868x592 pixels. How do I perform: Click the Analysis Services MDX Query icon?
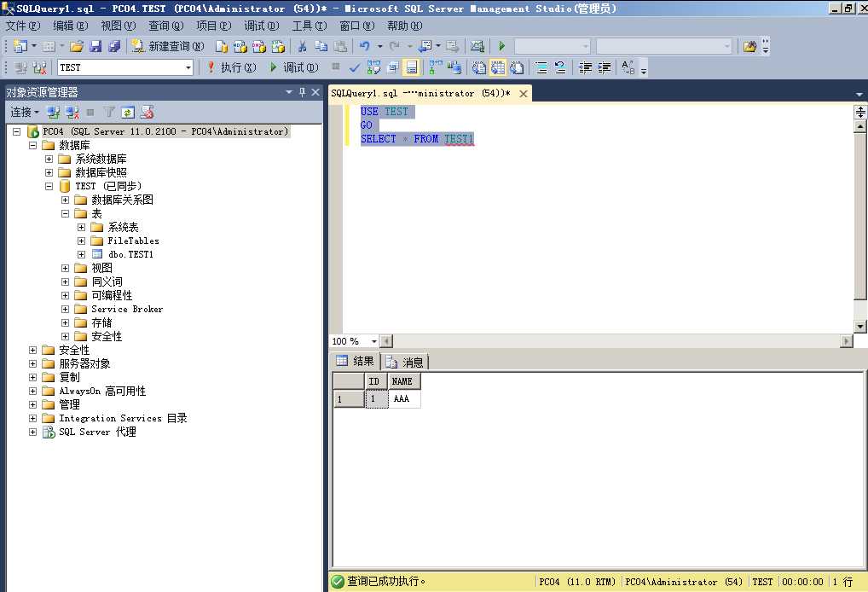pyautogui.click(x=240, y=47)
